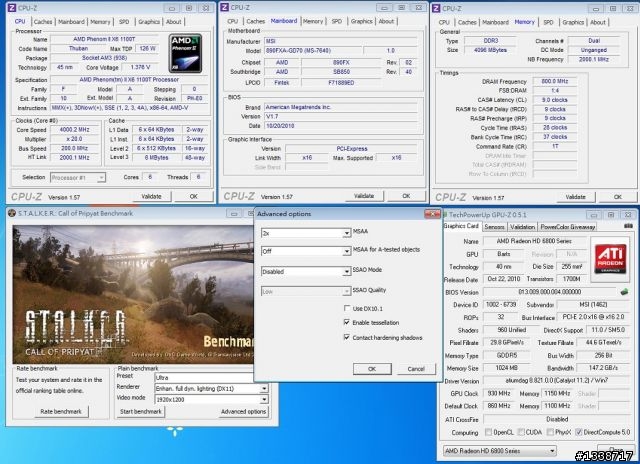Open the Video mode dropdown
This screenshot has width=640, height=464.
211,400
